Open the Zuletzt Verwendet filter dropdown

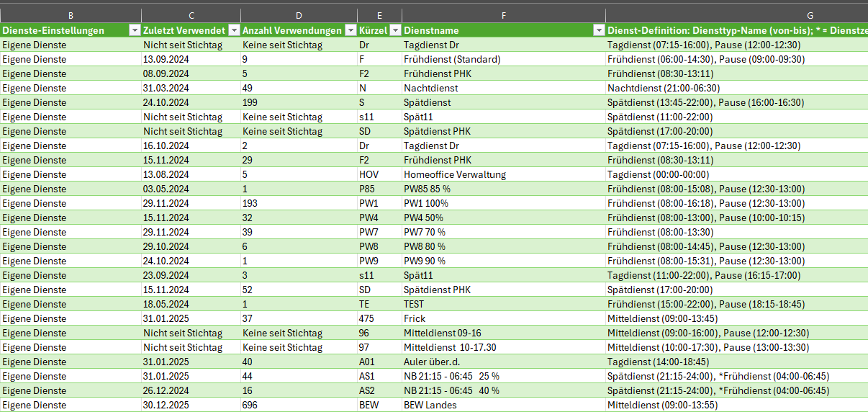pos(233,30)
